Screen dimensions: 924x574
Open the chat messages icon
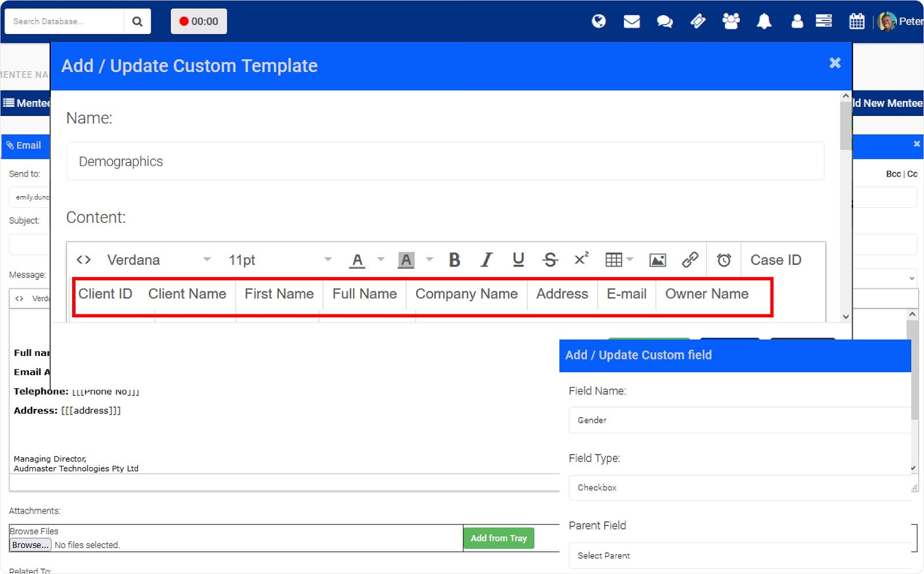click(664, 21)
